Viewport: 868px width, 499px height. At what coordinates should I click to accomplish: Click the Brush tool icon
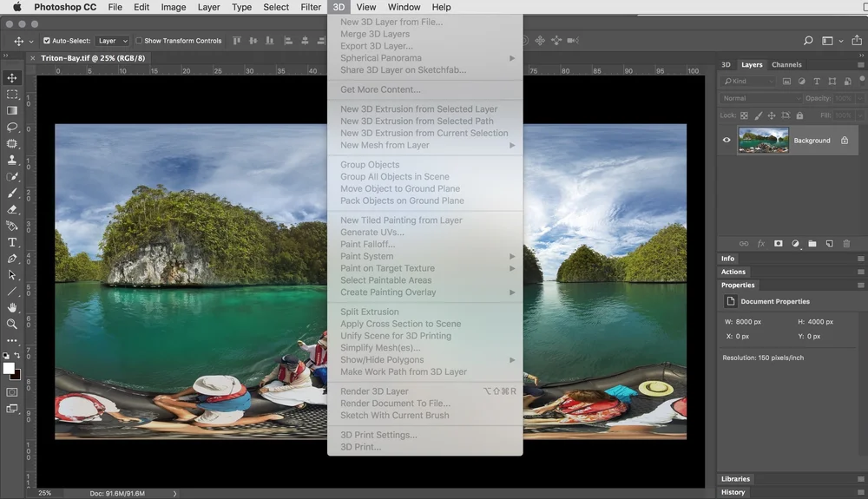(11, 193)
